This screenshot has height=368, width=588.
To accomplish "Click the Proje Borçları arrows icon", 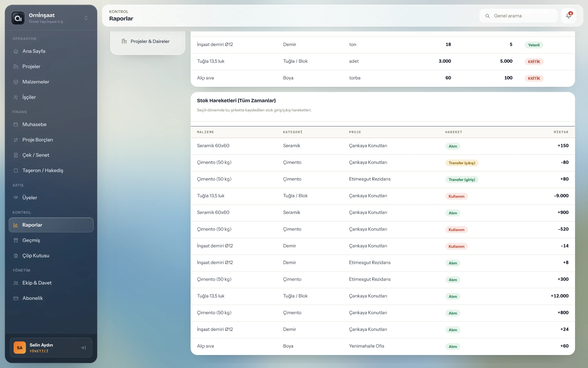I will point(16,140).
